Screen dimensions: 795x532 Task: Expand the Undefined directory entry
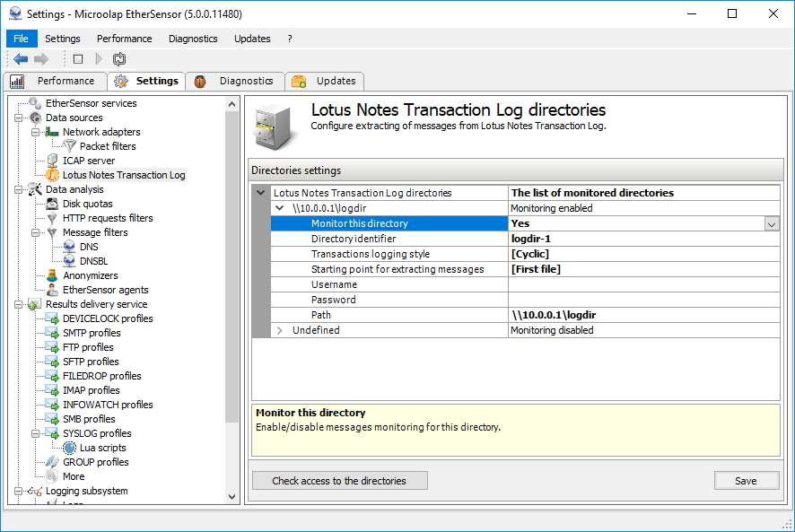(x=279, y=330)
